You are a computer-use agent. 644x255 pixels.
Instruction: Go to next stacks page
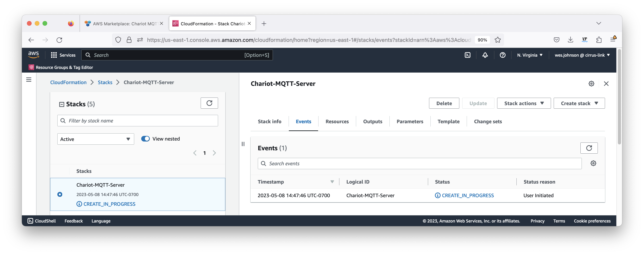pyautogui.click(x=214, y=153)
